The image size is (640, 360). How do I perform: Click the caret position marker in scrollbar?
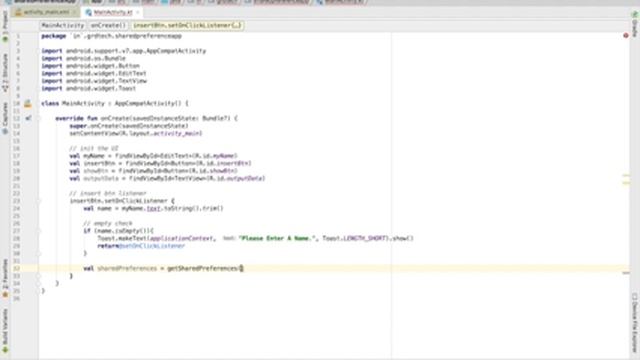626,273
